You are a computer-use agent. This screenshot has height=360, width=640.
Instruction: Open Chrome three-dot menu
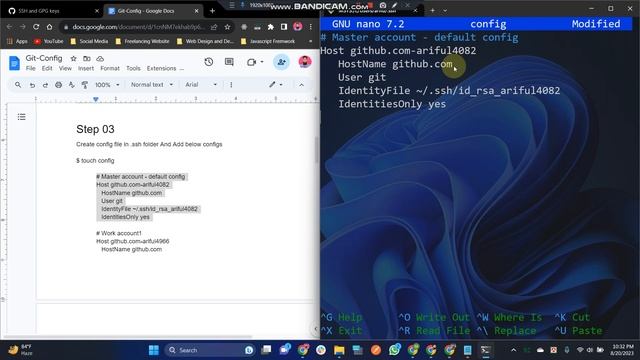coord(311,27)
